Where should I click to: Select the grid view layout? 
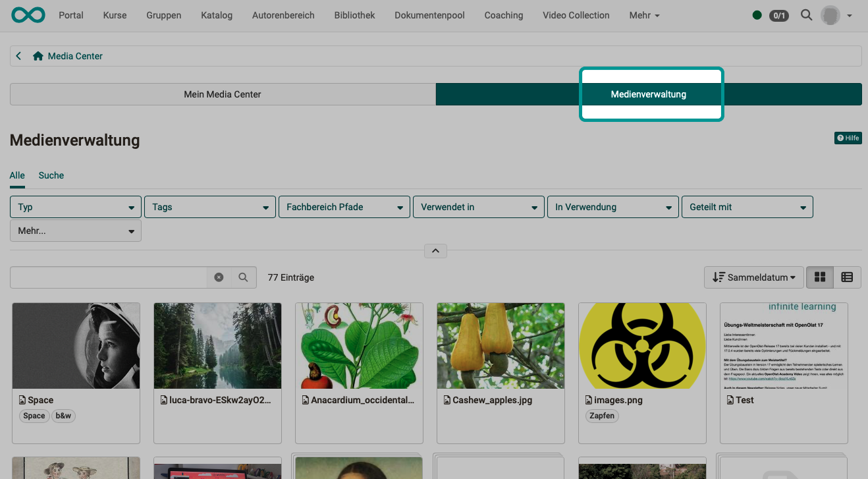820,277
